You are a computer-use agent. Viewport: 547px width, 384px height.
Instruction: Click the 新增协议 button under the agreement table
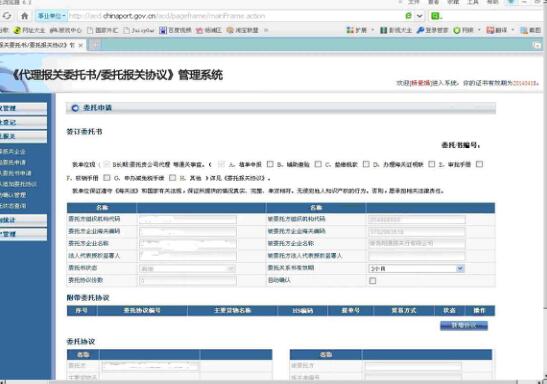coord(464,325)
